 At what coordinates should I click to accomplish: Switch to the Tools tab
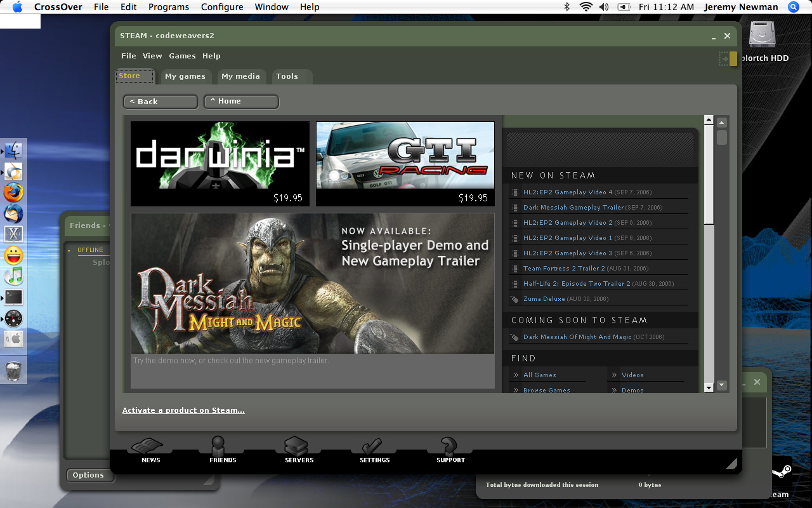click(x=286, y=76)
